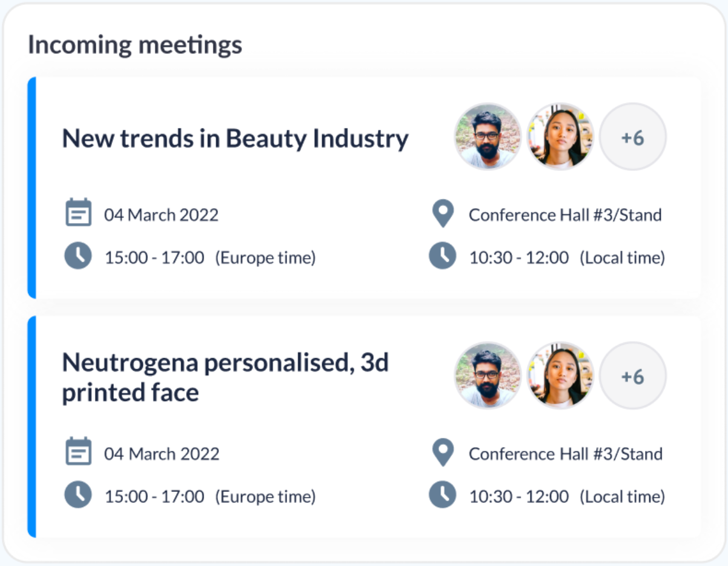Click 04 March 2022 date in Neutrogena card

[162, 454]
